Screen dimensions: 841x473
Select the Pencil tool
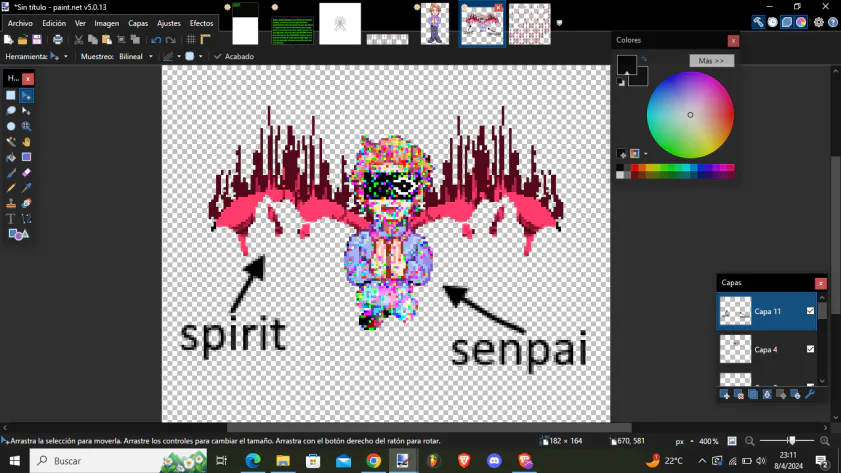(11, 188)
